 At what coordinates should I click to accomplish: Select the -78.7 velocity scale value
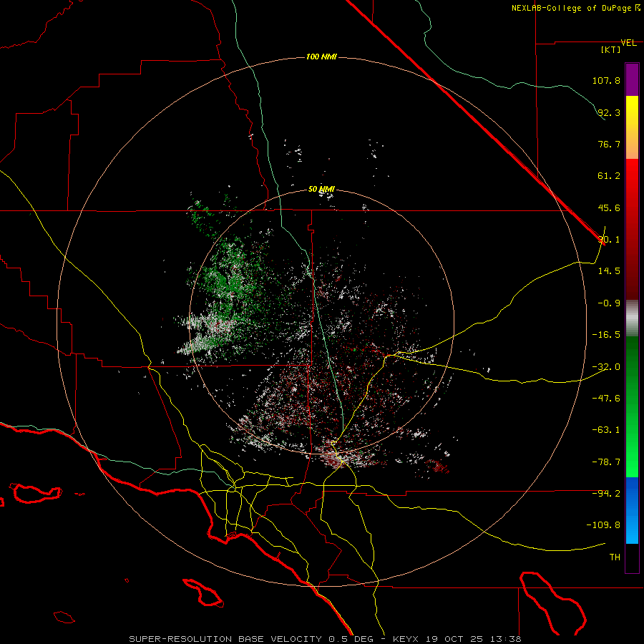click(606, 462)
